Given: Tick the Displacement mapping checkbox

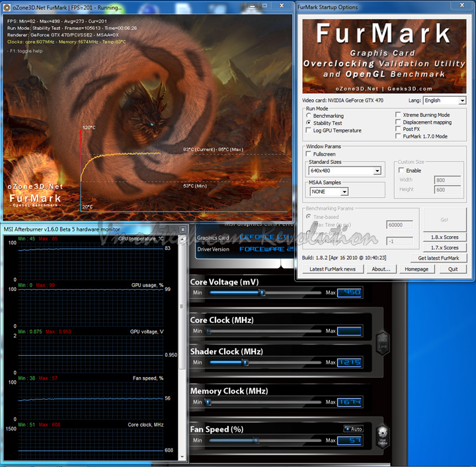Looking at the screenshot, I should (398, 122).
